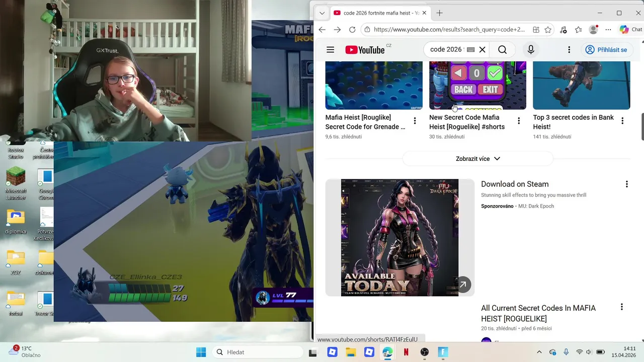
Task: Switch to Microsoft Edge on taskbar
Action: pos(387,352)
